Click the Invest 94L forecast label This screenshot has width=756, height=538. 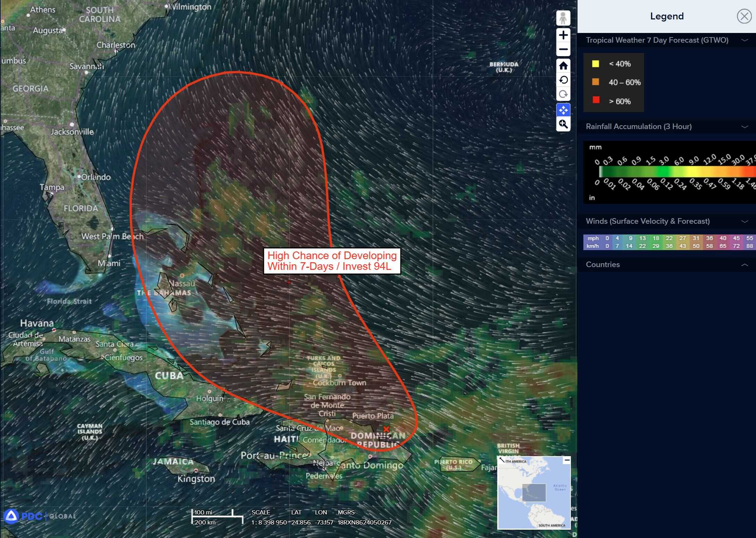(332, 261)
